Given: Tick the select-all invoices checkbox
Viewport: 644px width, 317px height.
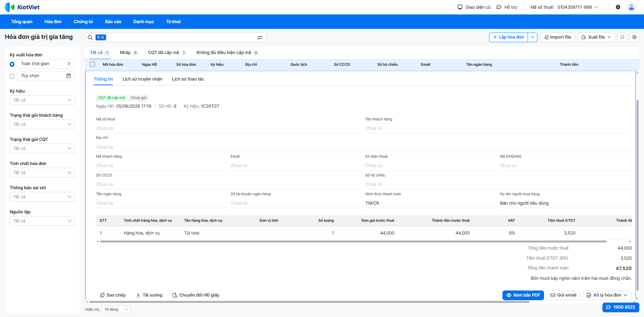Looking at the screenshot, I should [93, 64].
